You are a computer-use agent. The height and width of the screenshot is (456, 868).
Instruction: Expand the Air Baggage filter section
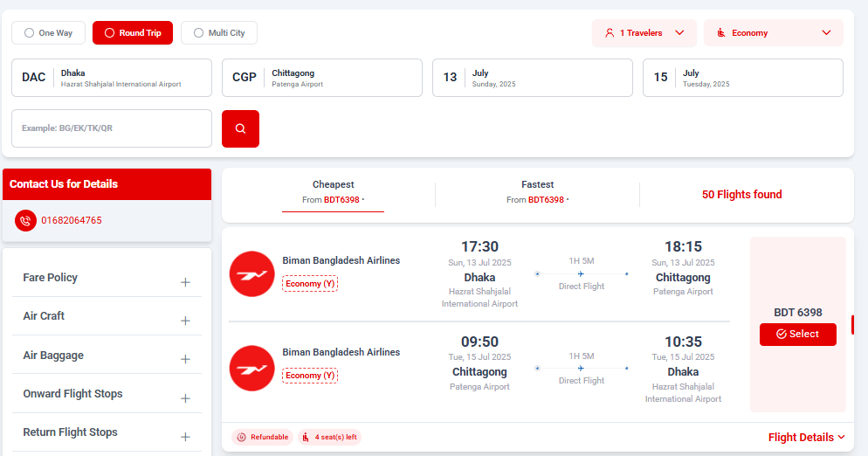point(107,356)
